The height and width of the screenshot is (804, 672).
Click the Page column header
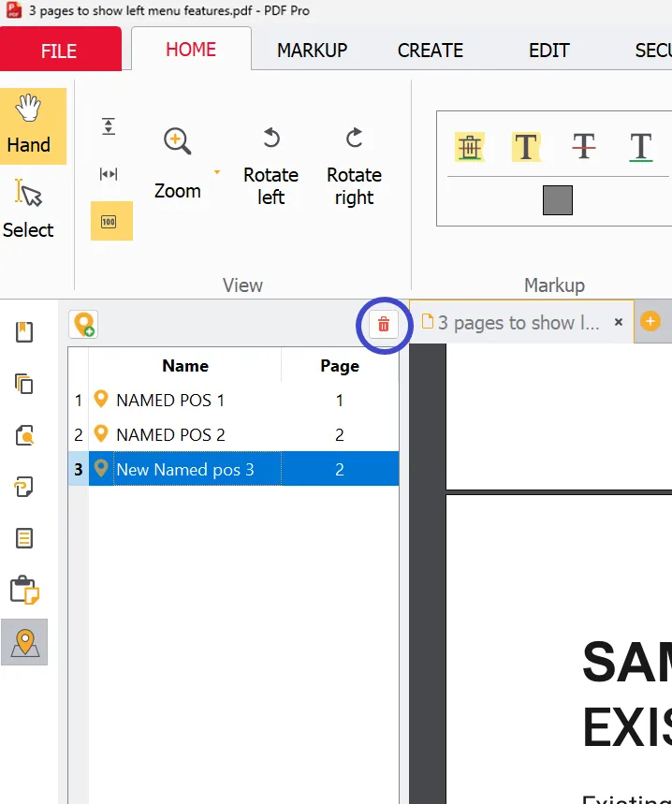[x=340, y=366]
